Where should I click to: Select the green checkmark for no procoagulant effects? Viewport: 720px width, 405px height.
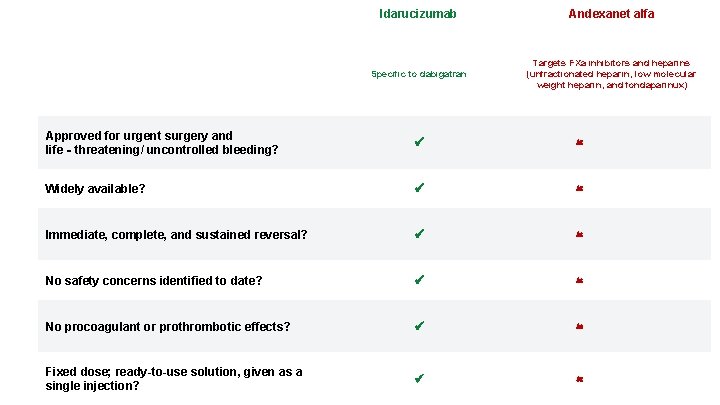[419, 326]
